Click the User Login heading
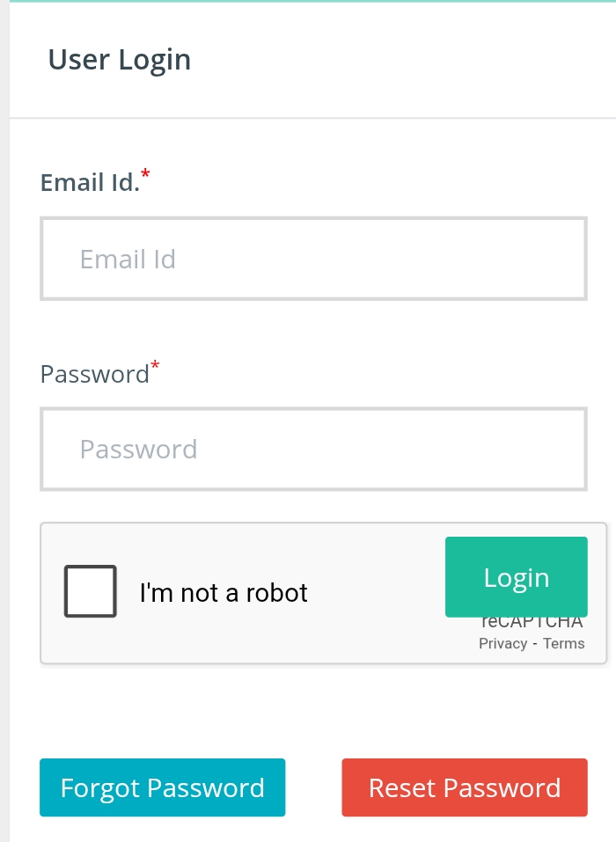 [x=119, y=60]
